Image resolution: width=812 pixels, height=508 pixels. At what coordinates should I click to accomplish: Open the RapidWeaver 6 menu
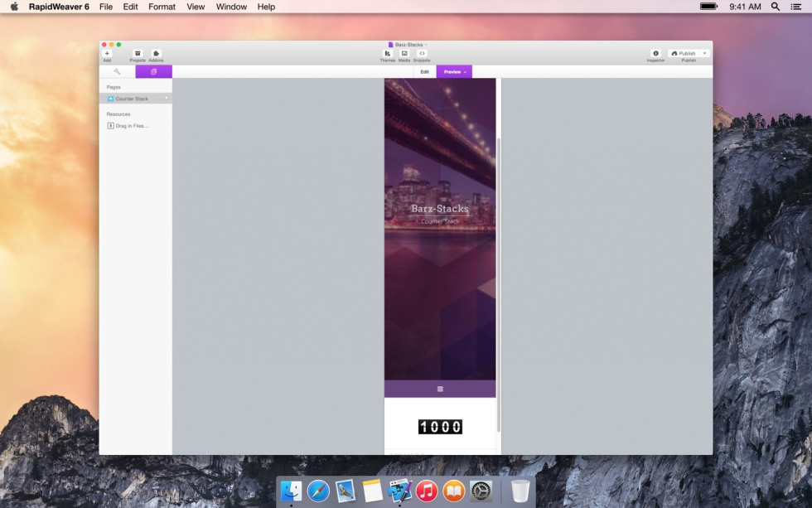[x=59, y=7]
